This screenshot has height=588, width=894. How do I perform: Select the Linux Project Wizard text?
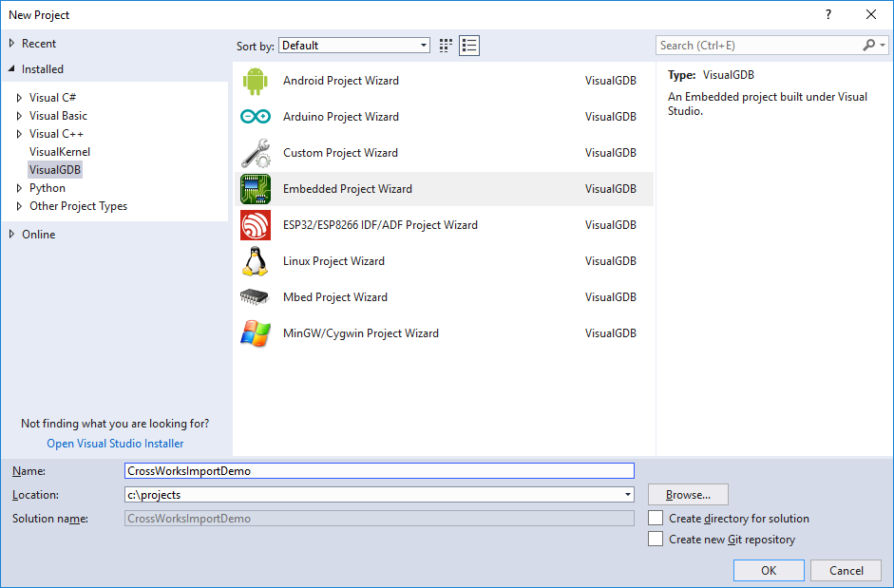click(333, 261)
